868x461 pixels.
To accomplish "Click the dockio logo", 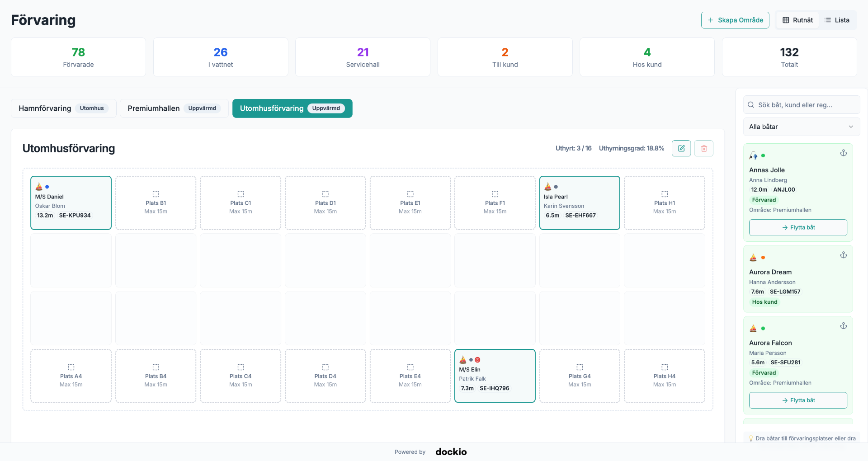I will coord(451,452).
